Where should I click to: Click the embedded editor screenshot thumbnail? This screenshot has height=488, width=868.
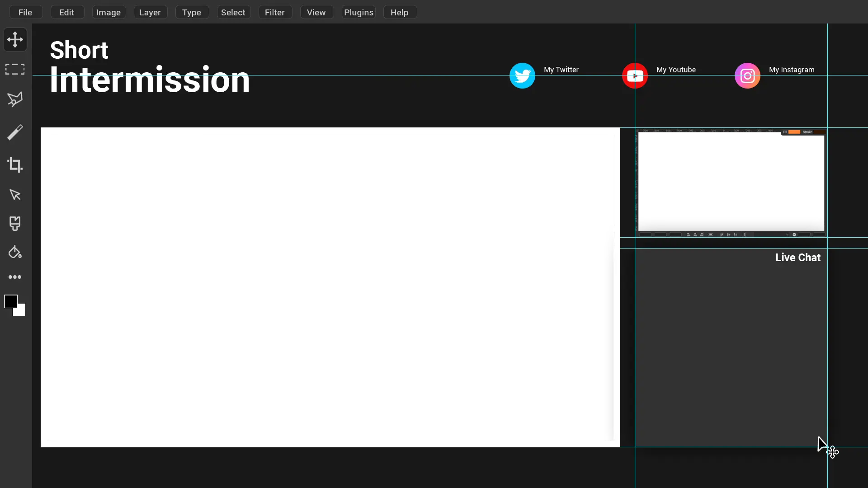[731, 183]
